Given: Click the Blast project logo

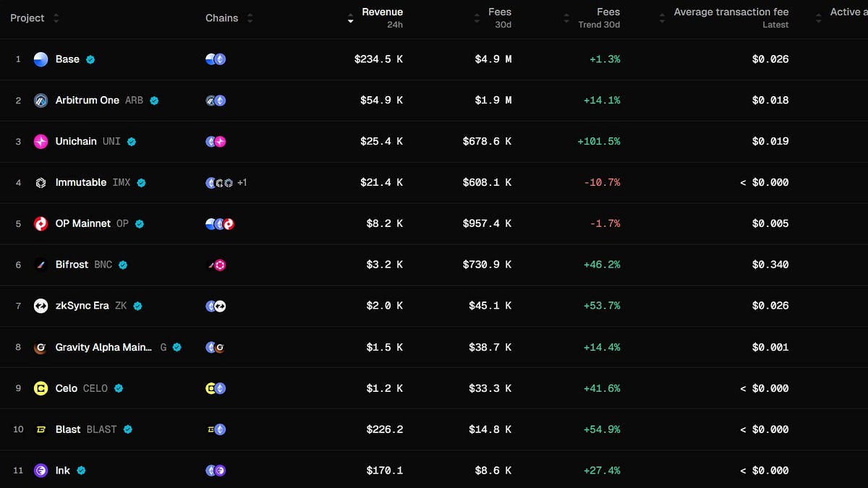Looking at the screenshot, I should (41, 429).
